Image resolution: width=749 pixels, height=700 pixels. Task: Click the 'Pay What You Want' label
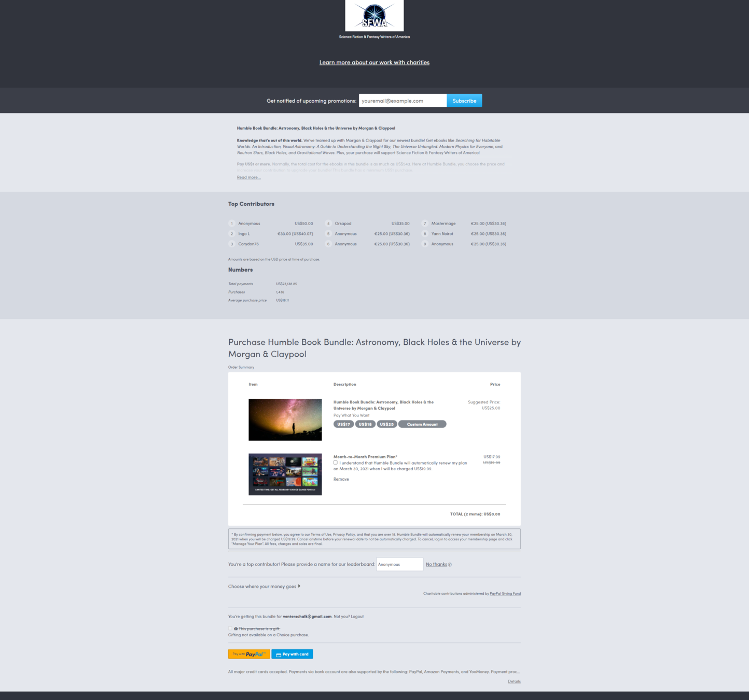click(351, 415)
